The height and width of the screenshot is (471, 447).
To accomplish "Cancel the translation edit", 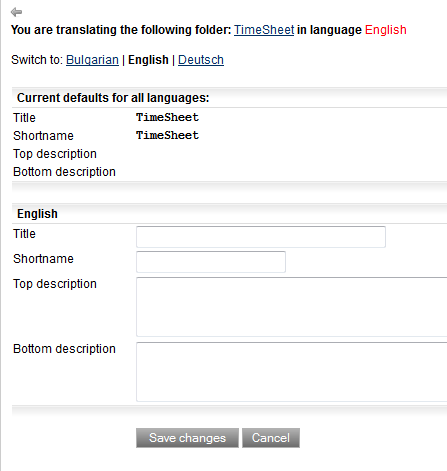I will pos(271,438).
